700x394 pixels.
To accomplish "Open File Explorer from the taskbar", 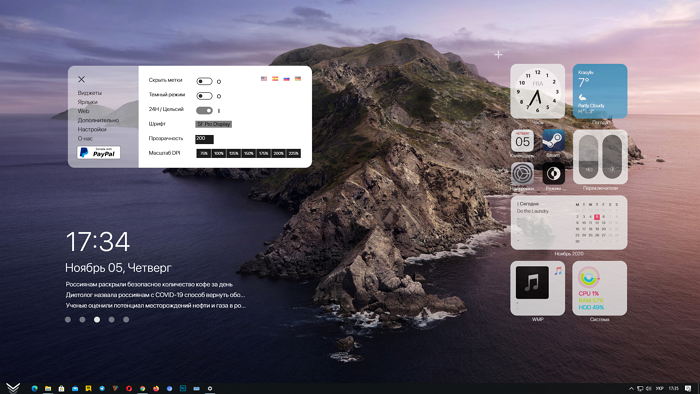I will [x=48, y=389].
